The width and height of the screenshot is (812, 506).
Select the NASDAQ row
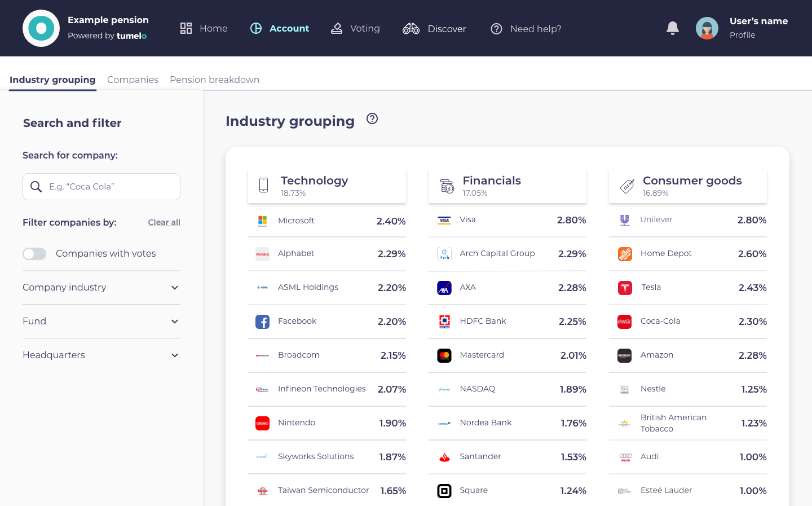tap(507, 389)
